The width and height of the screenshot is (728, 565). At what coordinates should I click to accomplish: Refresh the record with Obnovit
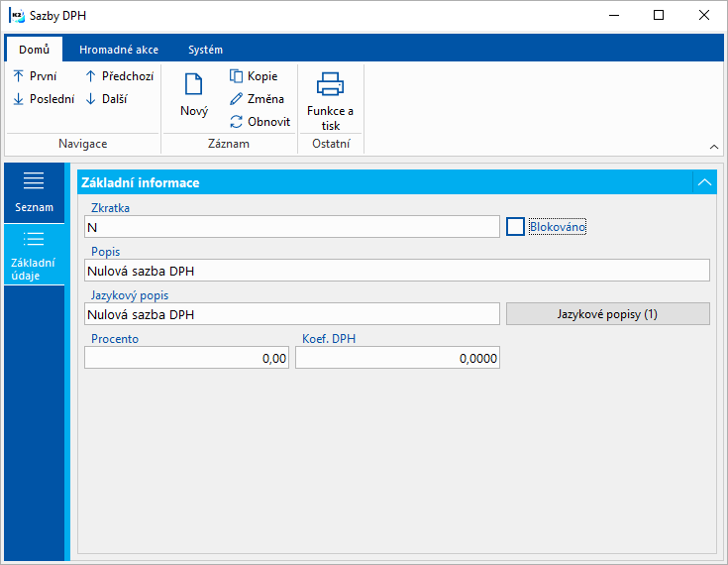pos(260,122)
